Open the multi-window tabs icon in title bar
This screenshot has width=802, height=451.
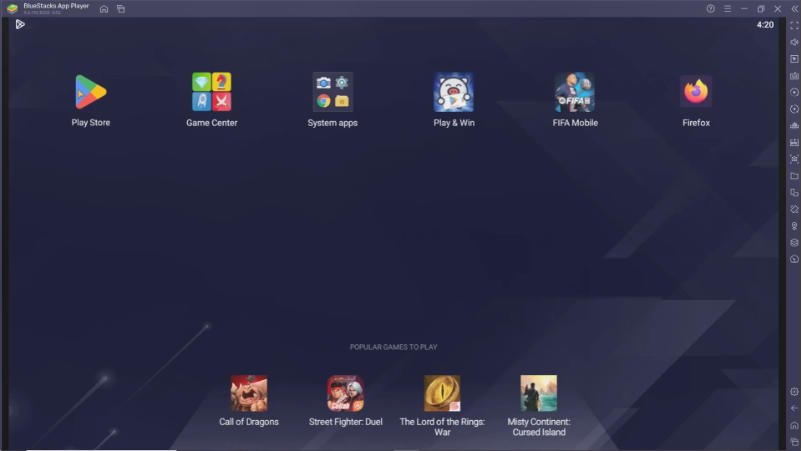[121, 9]
